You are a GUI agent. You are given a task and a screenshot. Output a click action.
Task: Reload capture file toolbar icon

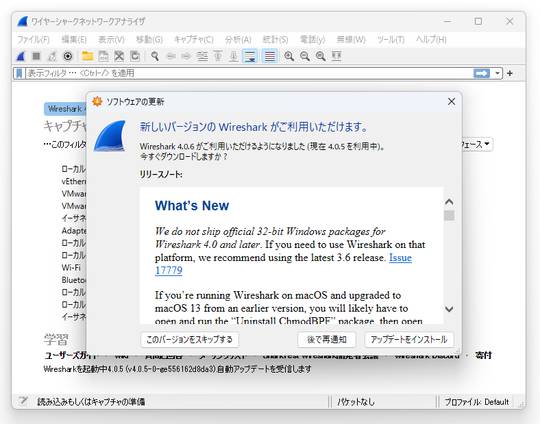tap(135, 56)
